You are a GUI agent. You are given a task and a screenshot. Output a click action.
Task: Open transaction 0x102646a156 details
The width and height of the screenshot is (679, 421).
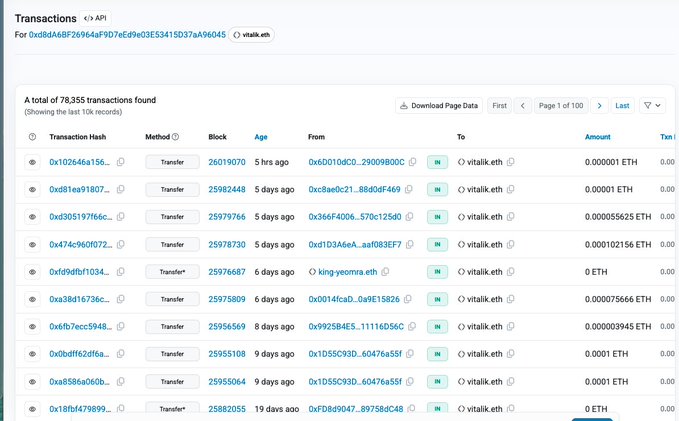coord(80,162)
